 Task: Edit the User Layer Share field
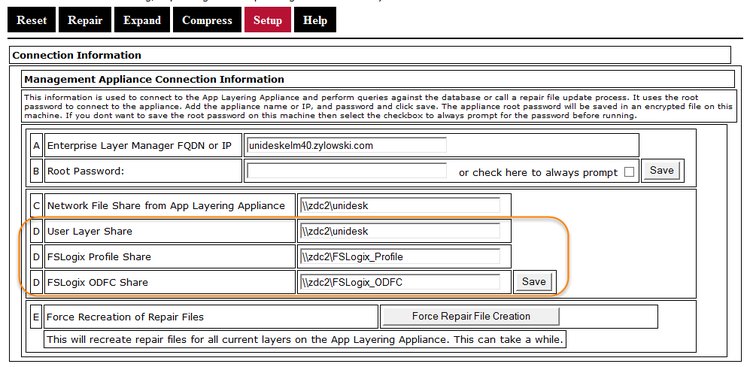400,231
